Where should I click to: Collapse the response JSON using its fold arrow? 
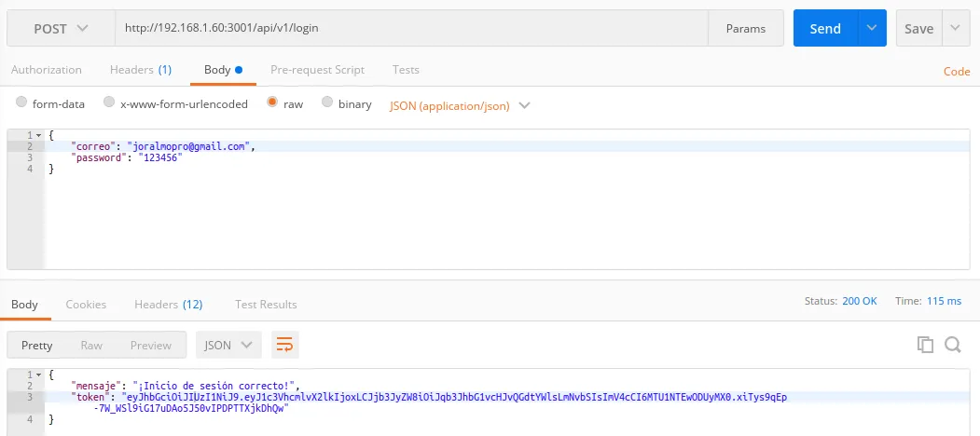point(38,374)
